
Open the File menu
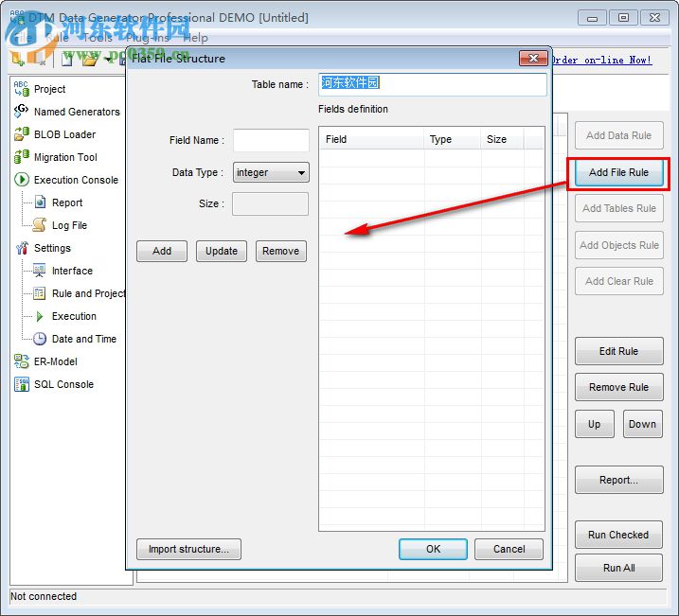[22, 38]
